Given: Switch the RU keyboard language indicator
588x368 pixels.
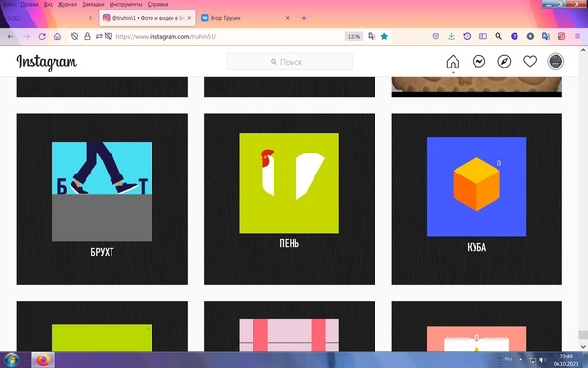Looking at the screenshot, I should click(x=508, y=359).
